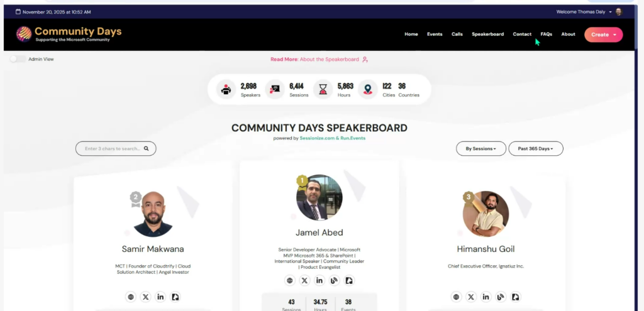
Task: Open Samir Makwana's LinkedIn icon
Action: tap(160, 297)
